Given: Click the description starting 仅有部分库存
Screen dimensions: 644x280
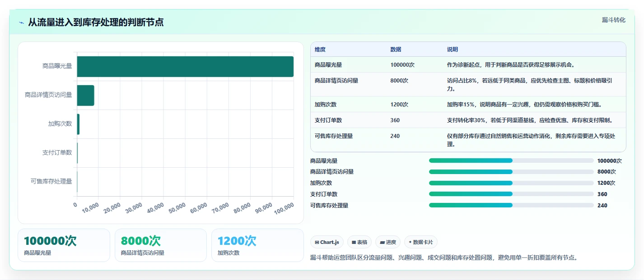Looking at the screenshot, I should tap(532, 140).
